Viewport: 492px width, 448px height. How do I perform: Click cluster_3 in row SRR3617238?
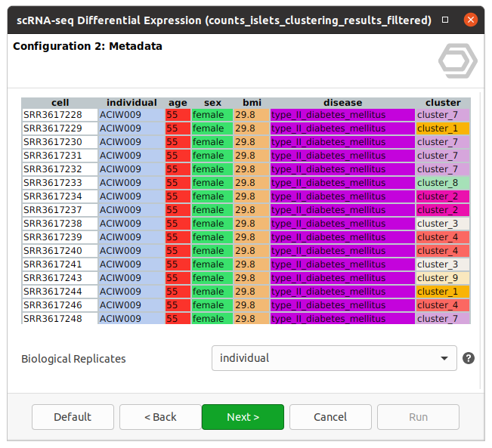[443, 224]
